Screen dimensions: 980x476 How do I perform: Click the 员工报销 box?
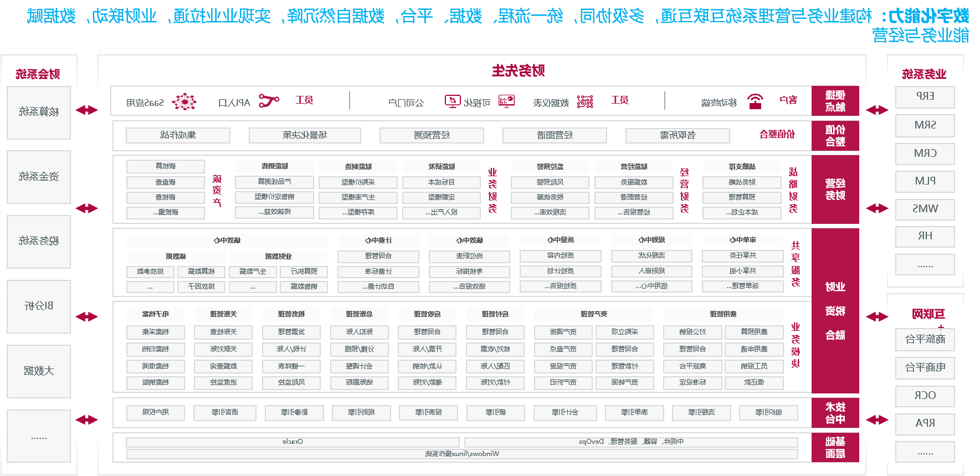755,366
